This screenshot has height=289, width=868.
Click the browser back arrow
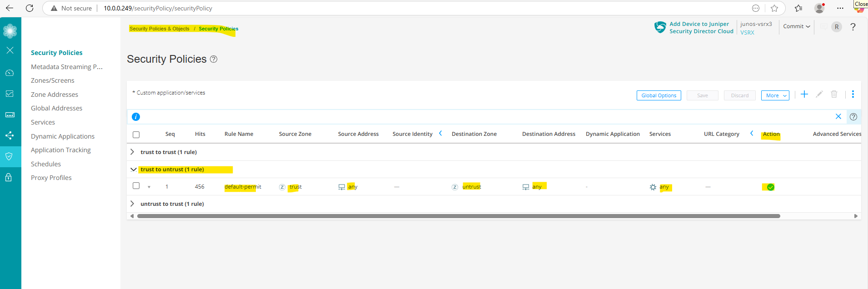click(10, 8)
